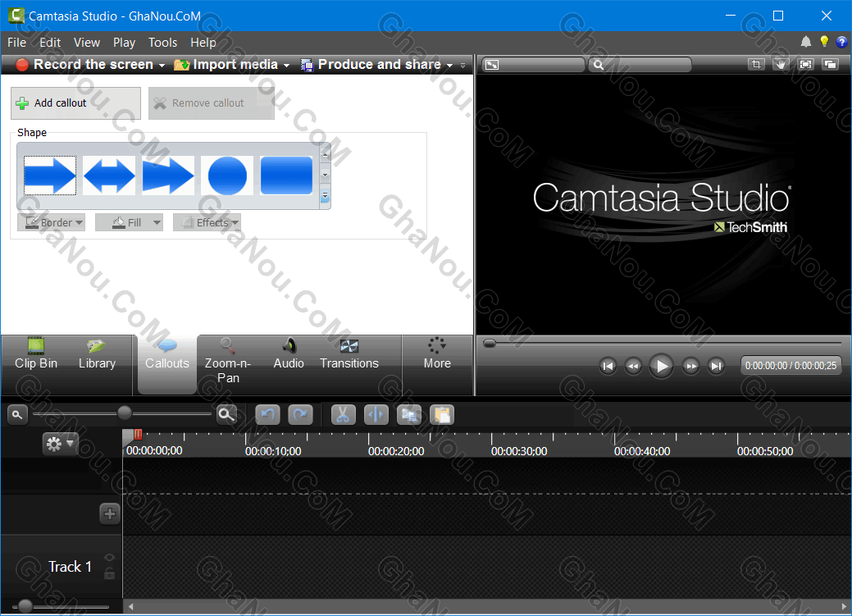This screenshot has height=616, width=852.
Task: Click the lightbulb tips icon
Action: coord(824,42)
